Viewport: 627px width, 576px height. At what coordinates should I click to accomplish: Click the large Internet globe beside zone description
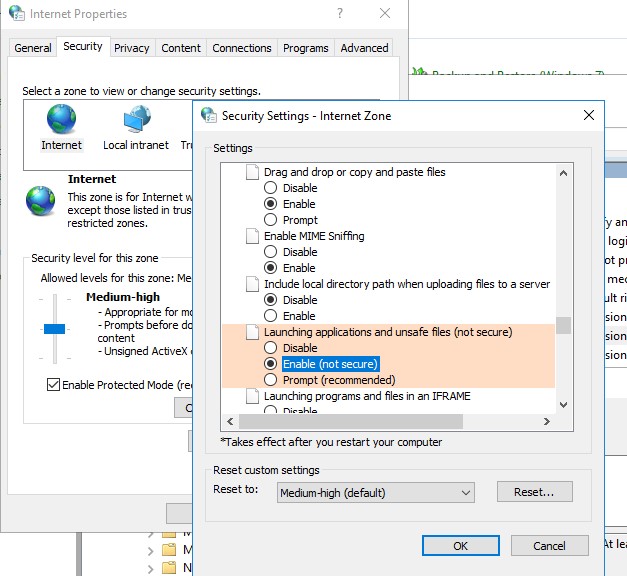[41, 201]
